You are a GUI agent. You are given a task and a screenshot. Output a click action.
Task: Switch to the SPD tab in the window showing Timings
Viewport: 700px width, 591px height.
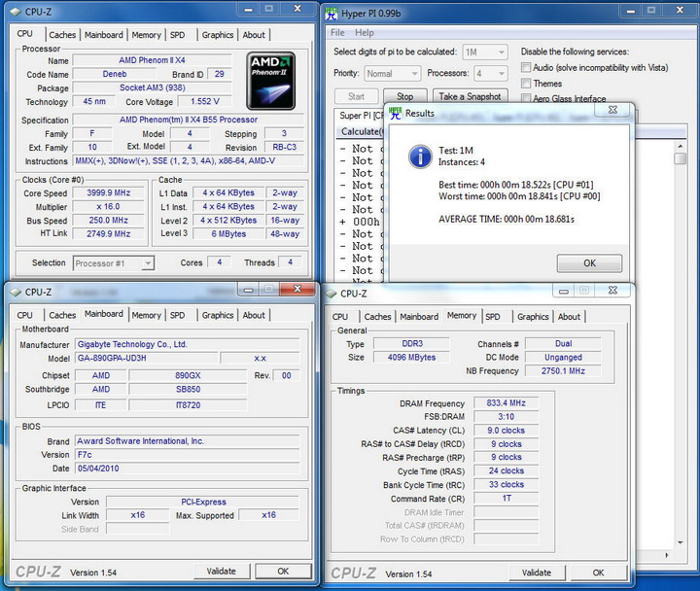click(x=493, y=317)
